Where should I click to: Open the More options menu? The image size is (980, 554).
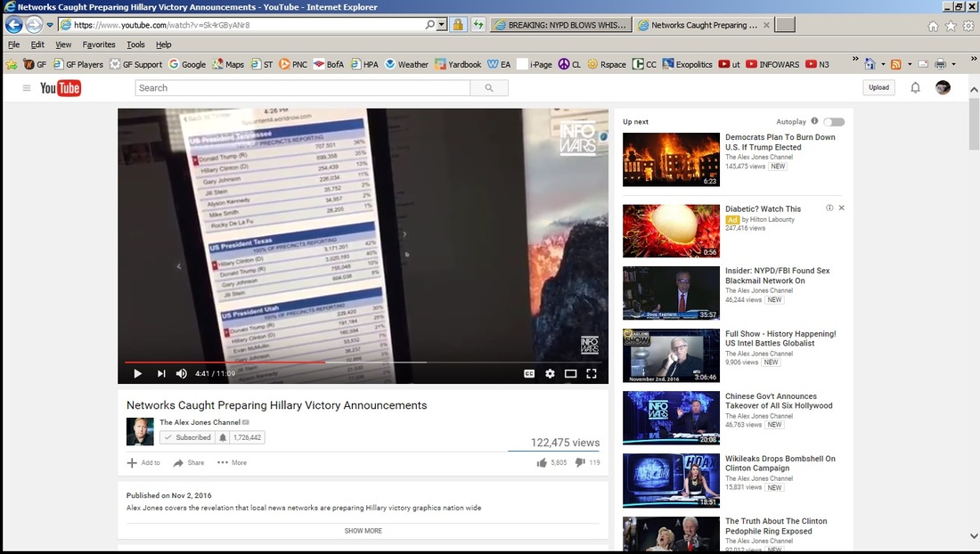[232, 463]
